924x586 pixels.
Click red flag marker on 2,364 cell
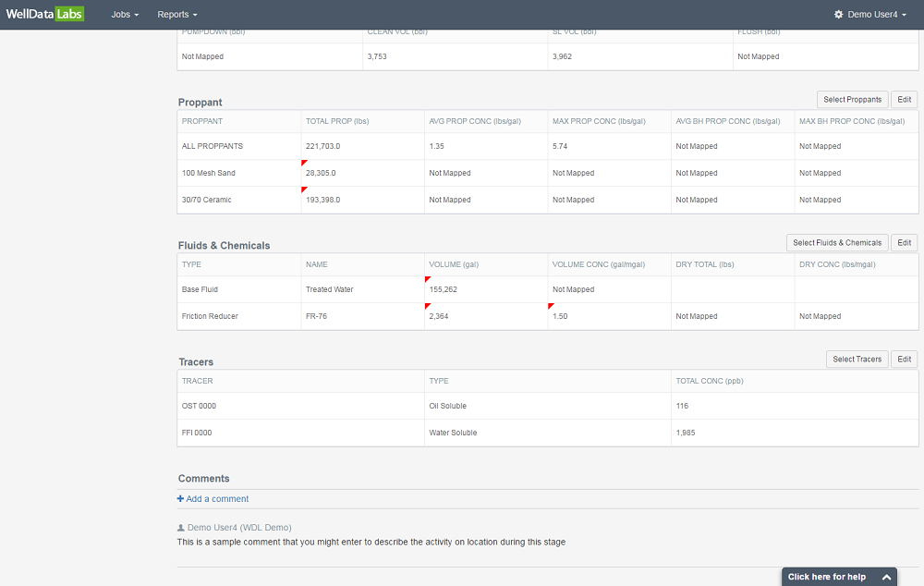[428, 306]
